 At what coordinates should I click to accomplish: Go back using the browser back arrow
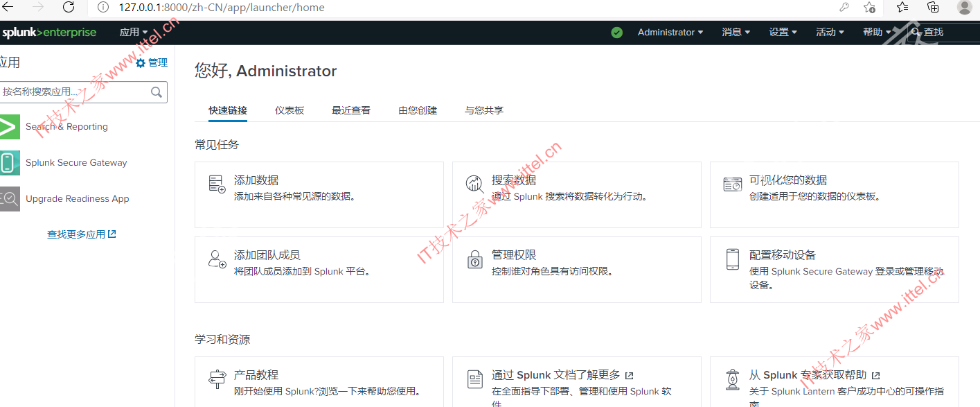click(x=8, y=8)
